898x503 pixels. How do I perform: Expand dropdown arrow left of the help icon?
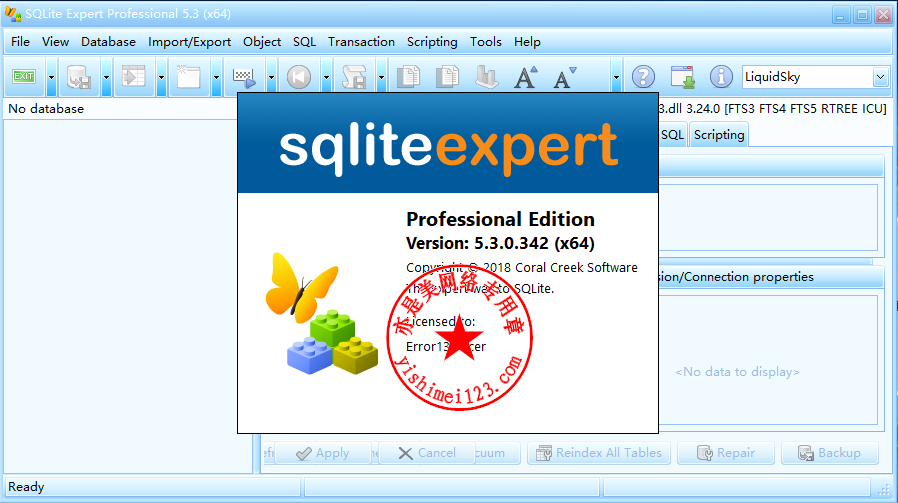click(616, 77)
